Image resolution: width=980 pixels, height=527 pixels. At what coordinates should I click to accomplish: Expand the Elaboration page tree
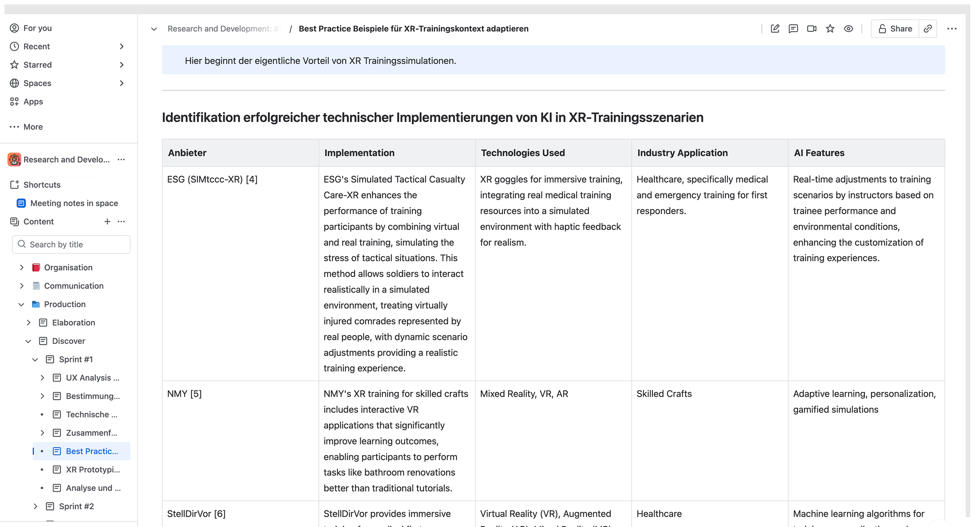coord(28,323)
